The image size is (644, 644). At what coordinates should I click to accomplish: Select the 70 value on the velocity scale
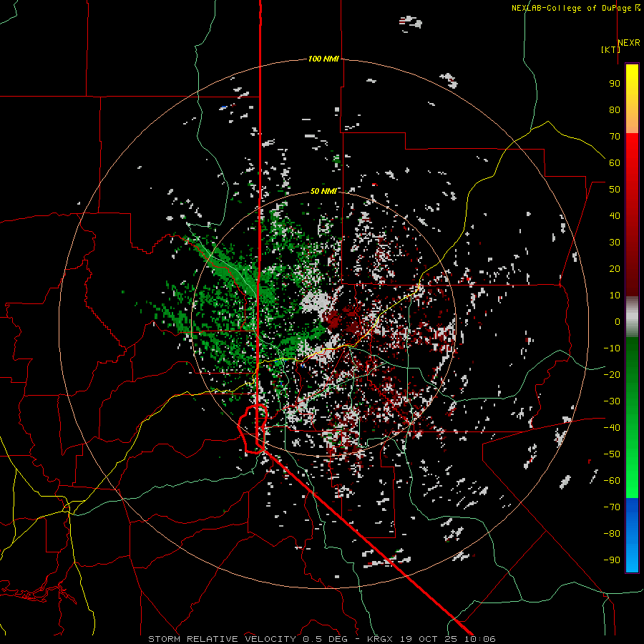point(615,137)
